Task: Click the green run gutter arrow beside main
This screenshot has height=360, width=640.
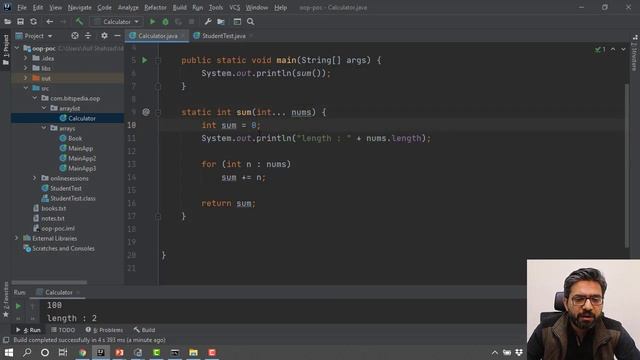Action: point(144,60)
